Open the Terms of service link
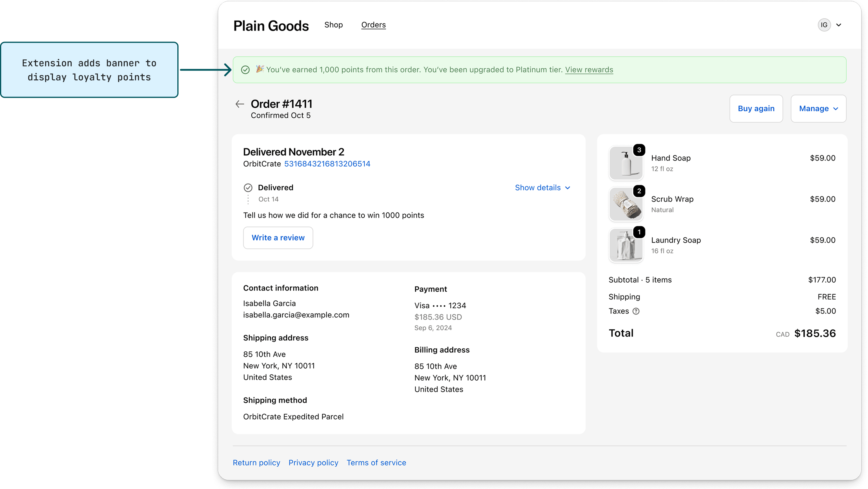This screenshot has height=489, width=868. [x=376, y=463]
